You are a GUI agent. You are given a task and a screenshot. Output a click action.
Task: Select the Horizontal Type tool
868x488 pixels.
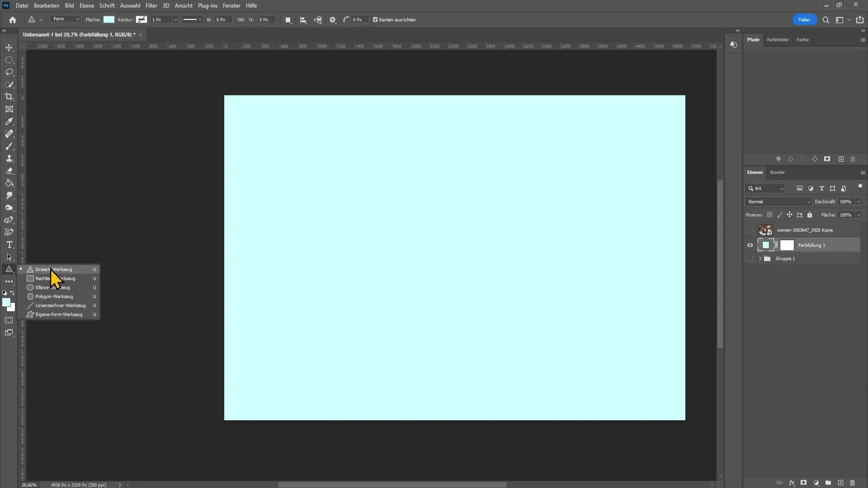click(9, 244)
